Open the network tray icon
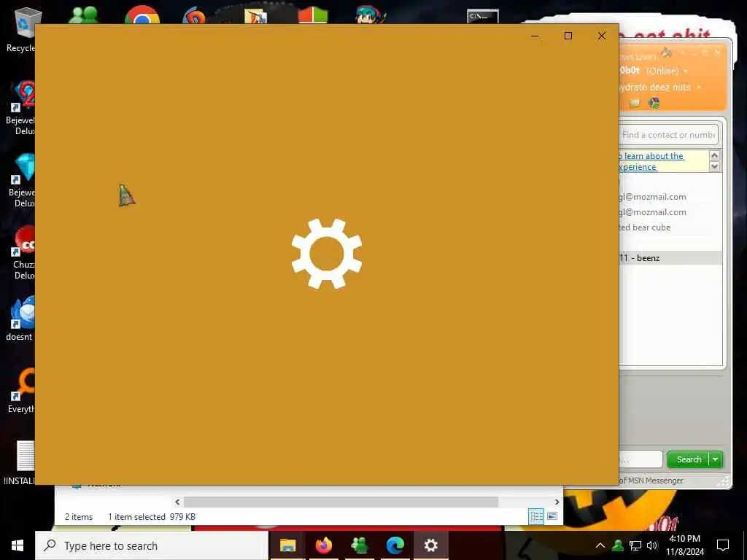747x560 pixels. click(635, 545)
